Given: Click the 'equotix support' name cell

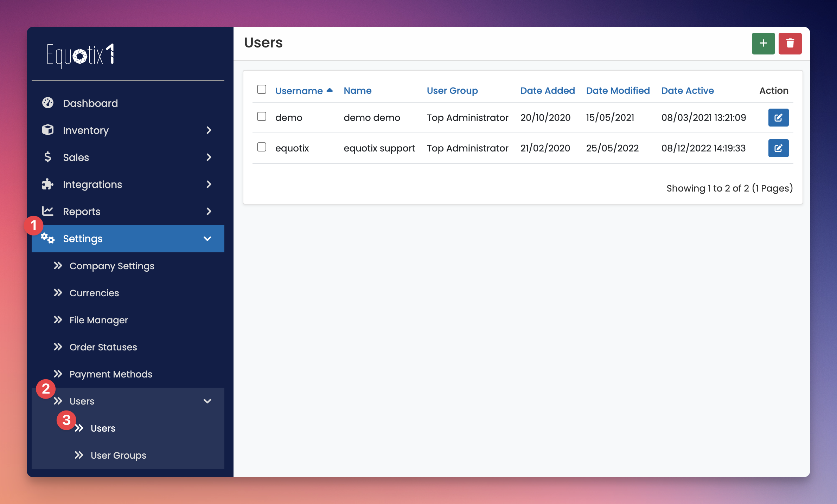Looking at the screenshot, I should [379, 148].
